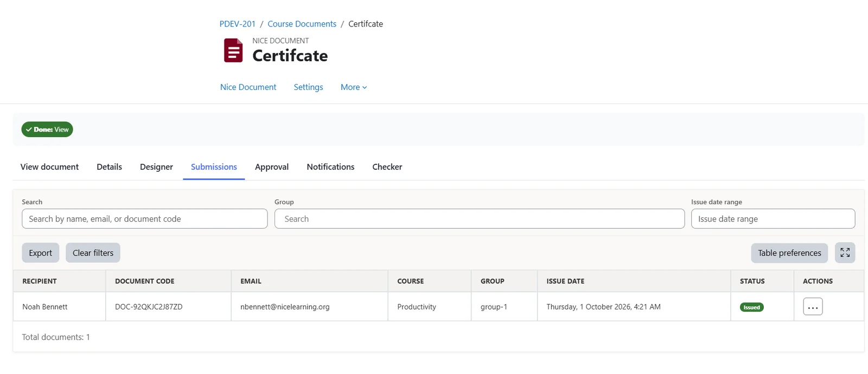The image size is (868, 374).
Task: Go to PDEV-201 breadcrumb link
Action: [x=238, y=24]
